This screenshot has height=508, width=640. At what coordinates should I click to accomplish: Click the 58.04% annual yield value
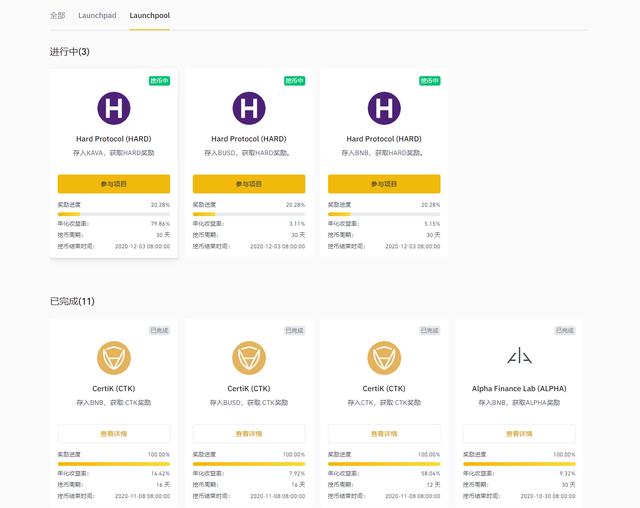pos(431,474)
